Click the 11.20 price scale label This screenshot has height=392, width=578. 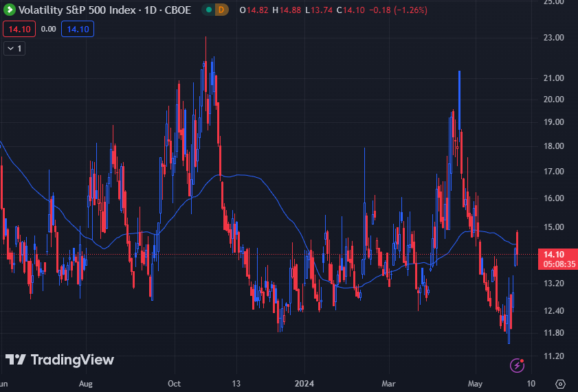[554, 356]
